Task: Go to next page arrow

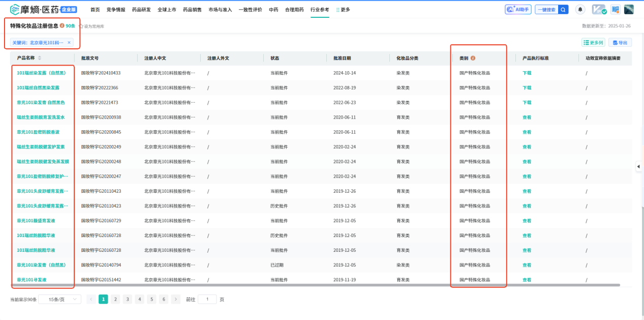Action: pyautogui.click(x=176, y=299)
